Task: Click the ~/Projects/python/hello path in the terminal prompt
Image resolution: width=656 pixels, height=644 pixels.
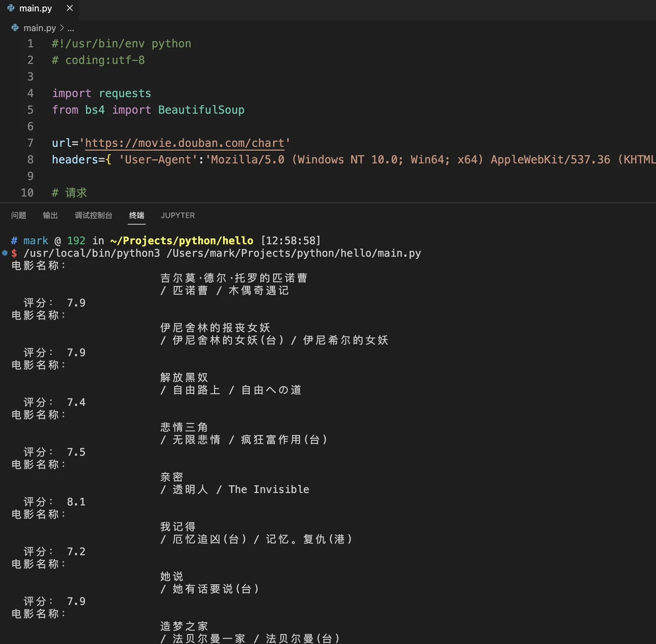Action: click(x=182, y=241)
